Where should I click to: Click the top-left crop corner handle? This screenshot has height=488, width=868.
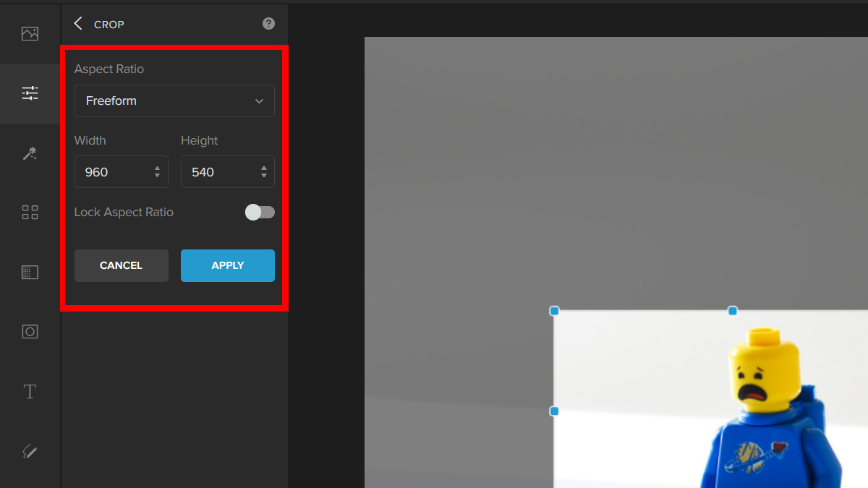[x=555, y=311]
